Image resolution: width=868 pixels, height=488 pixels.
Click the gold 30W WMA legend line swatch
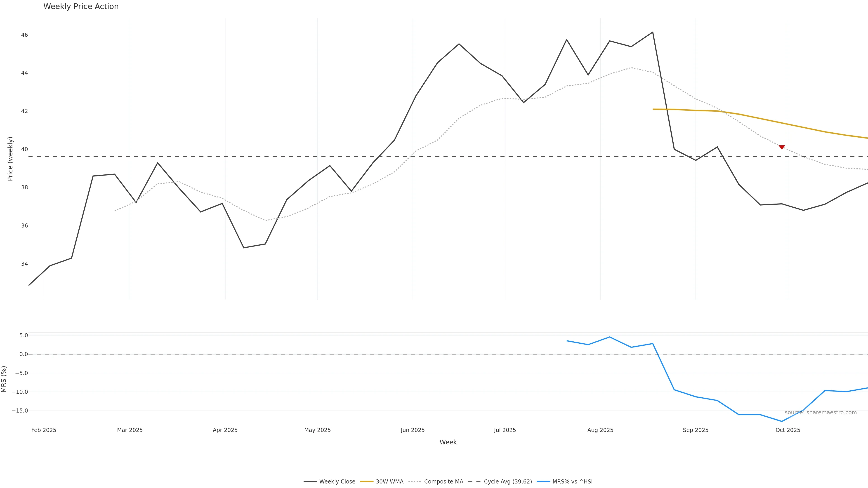(367, 482)
